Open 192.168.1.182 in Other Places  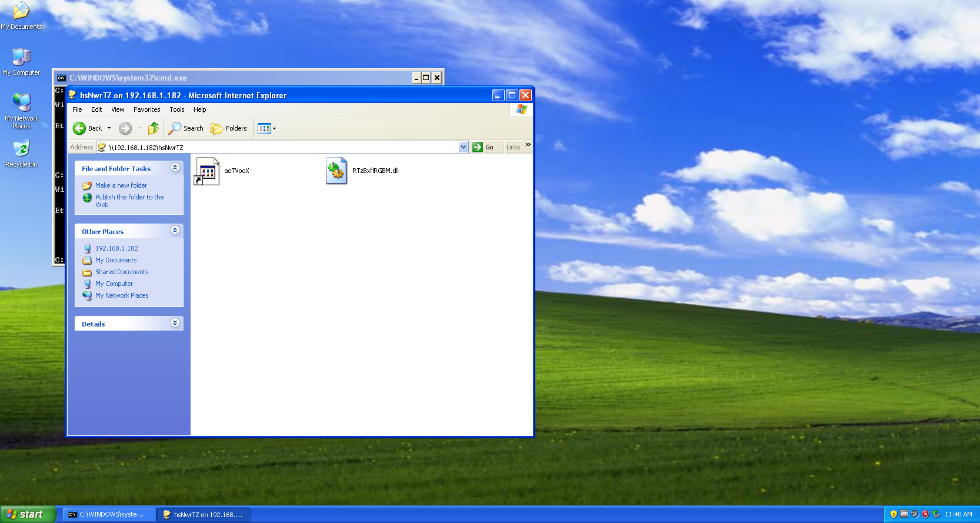point(116,248)
